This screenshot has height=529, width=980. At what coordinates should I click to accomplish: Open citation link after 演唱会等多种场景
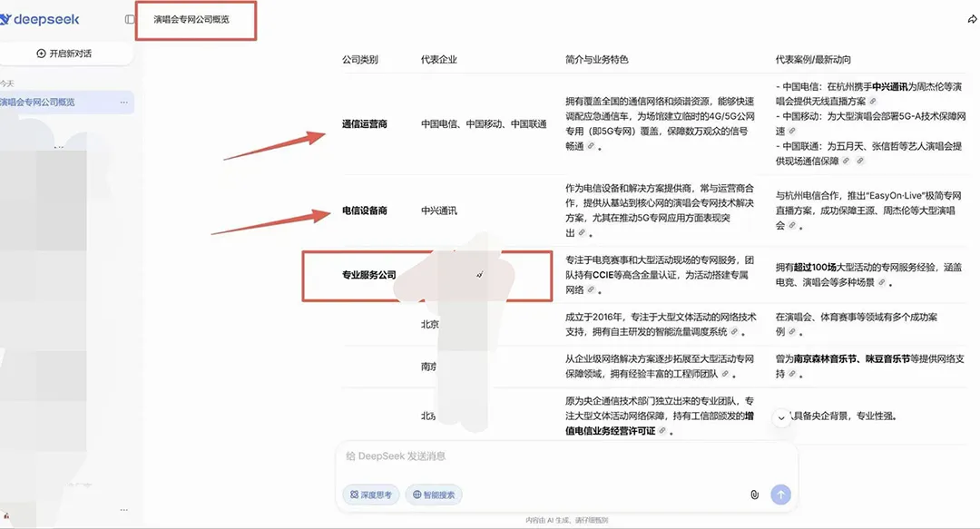click(881, 282)
